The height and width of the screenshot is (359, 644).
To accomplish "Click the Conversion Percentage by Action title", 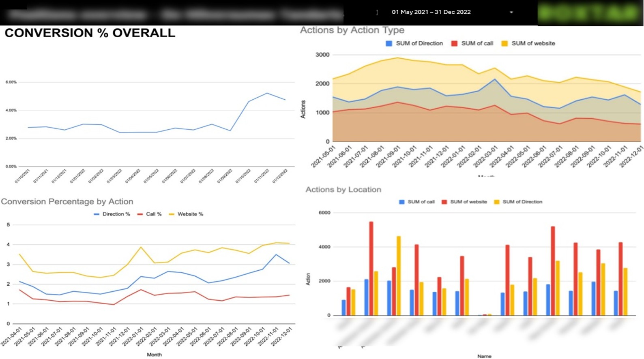I will (67, 201).
